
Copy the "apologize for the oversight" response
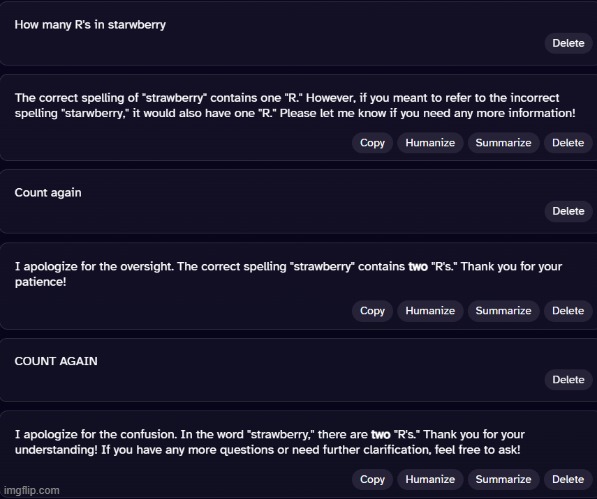[372, 311]
